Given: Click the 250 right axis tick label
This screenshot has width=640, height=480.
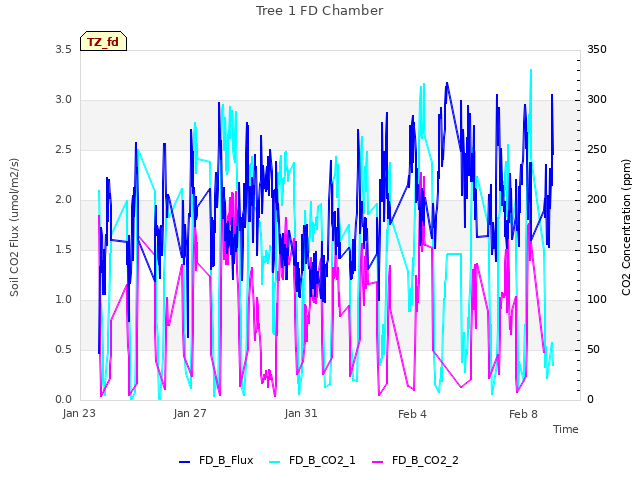Looking at the screenshot, I should [x=597, y=149].
